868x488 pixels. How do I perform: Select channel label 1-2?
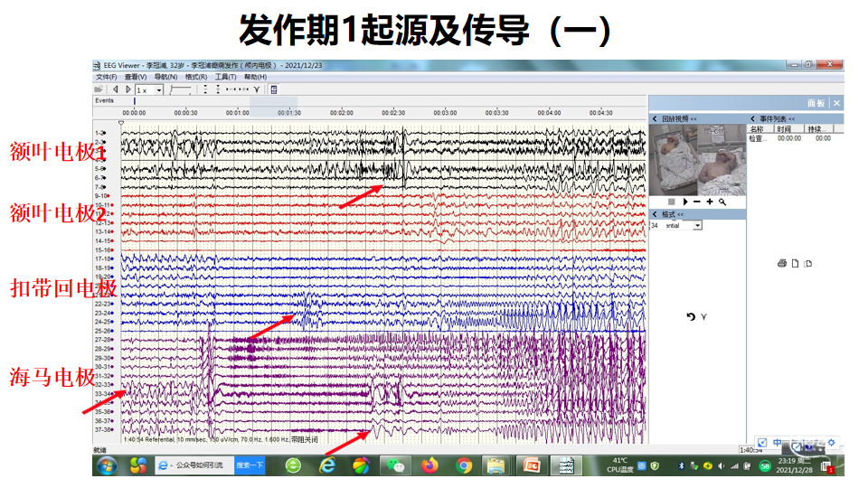(x=100, y=134)
